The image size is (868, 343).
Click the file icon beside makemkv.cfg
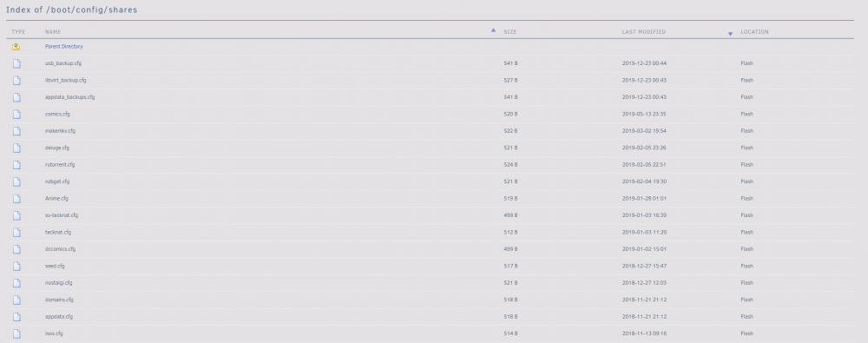[16, 131]
